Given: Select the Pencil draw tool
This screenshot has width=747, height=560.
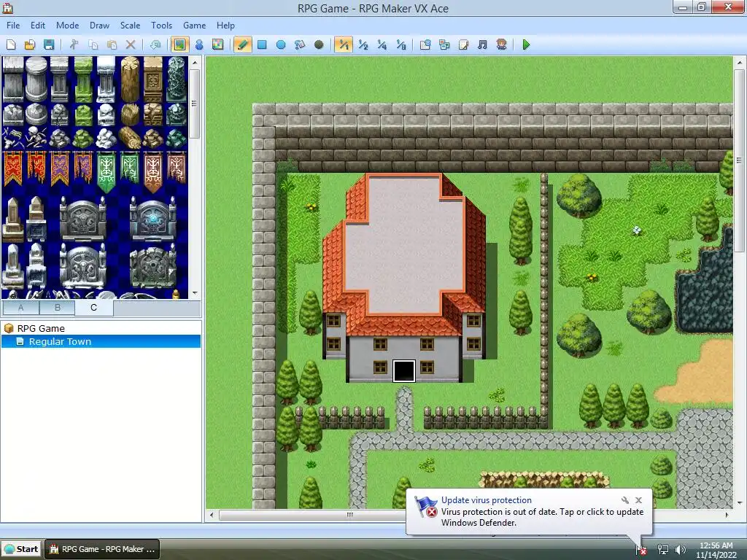Looking at the screenshot, I should click(242, 44).
